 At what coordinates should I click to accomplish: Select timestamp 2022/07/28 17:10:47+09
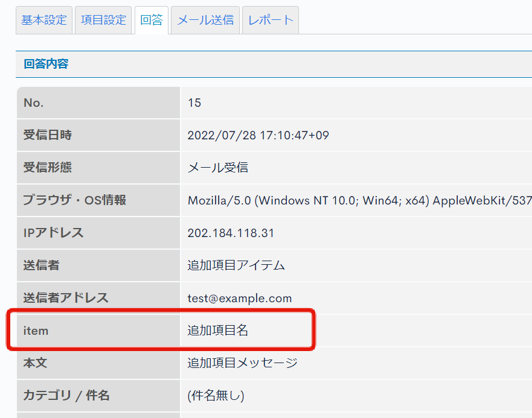pyautogui.click(x=258, y=135)
